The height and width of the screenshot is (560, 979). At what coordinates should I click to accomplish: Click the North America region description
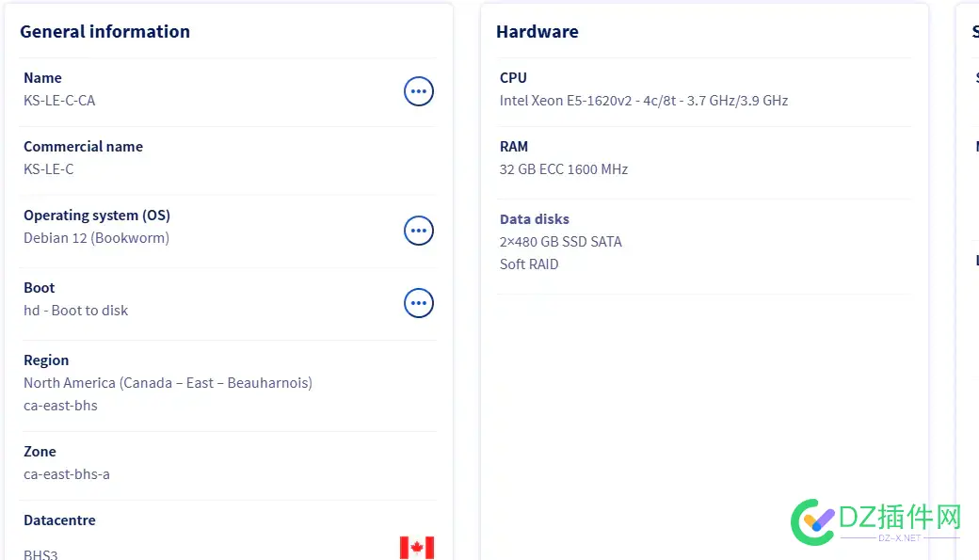(x=168, y=383)
